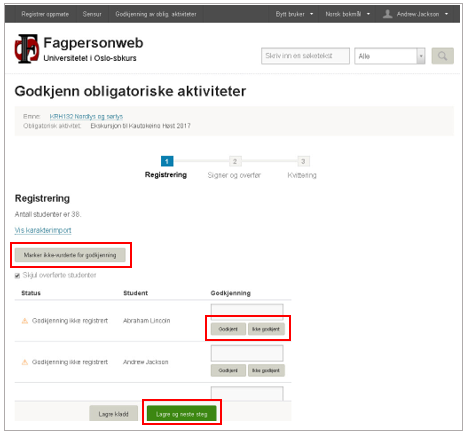Screen dimensions: 469x437
Task: Click the approval text field for Andrew Jackson
Action: (247, 353)
